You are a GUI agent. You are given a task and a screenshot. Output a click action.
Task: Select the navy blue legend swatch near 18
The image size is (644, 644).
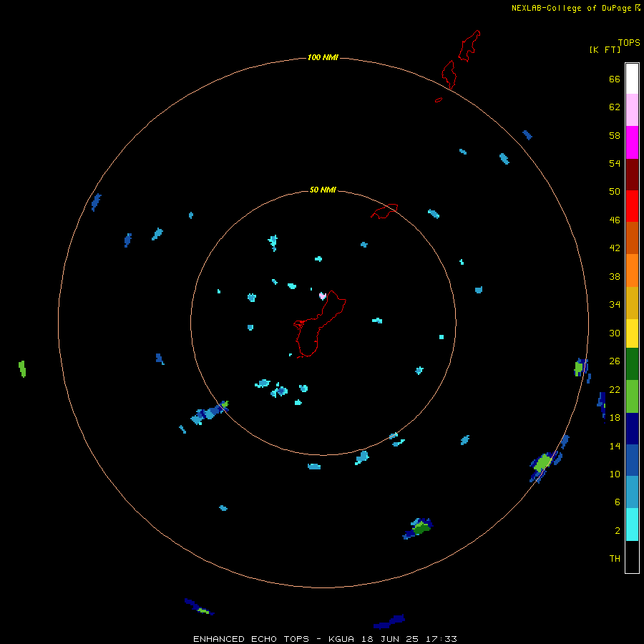click(x=632, y=429)
